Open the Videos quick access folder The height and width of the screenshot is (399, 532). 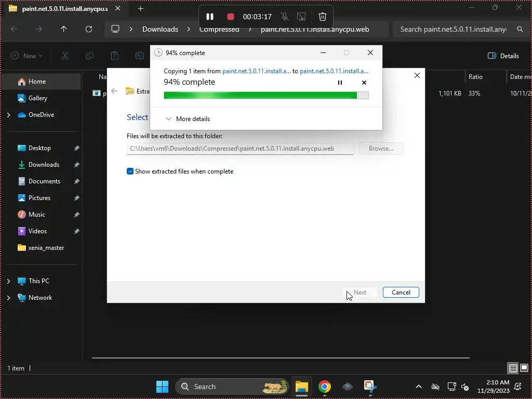[37, 231]
